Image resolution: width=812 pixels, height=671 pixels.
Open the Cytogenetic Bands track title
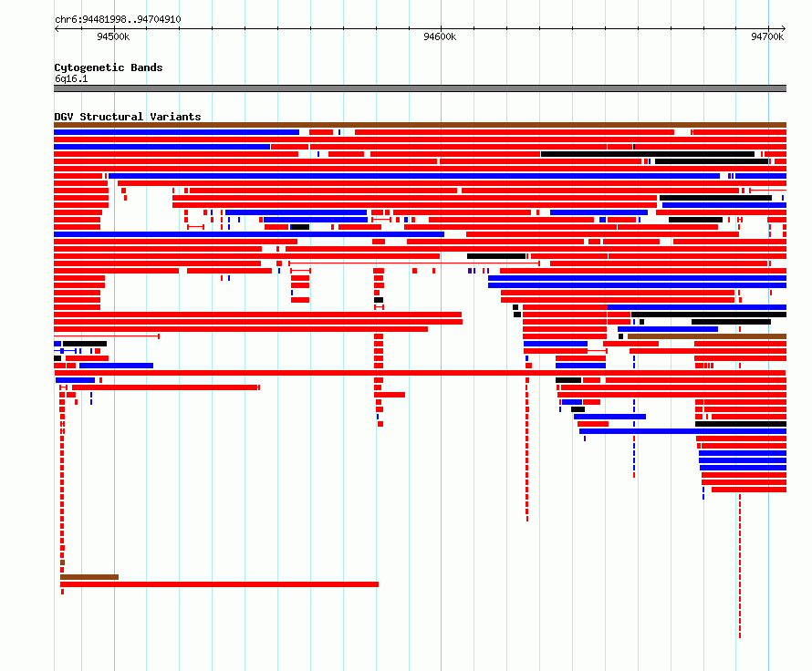[109, 67]
